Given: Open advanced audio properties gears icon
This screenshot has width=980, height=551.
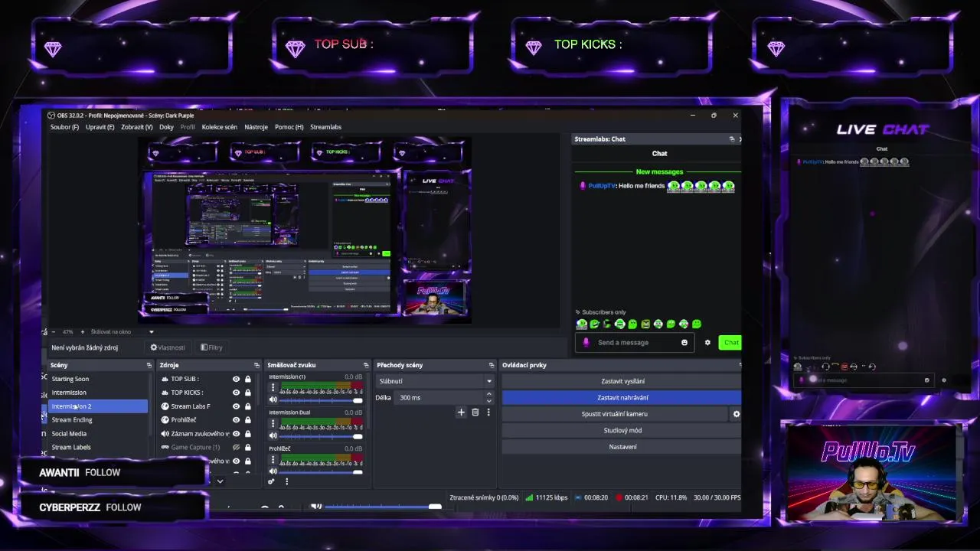Looking at the screenshot, I should [x=271, y=481].
